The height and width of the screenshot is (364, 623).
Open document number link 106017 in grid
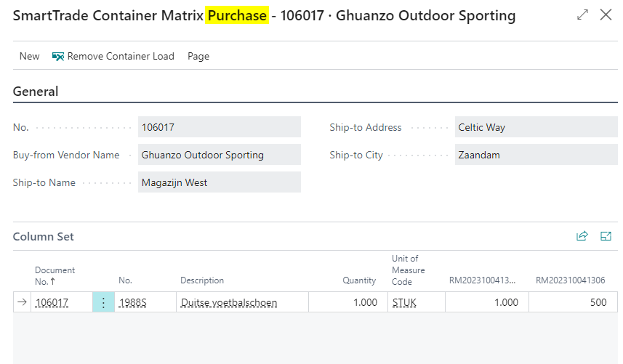(x=52, y=302)
